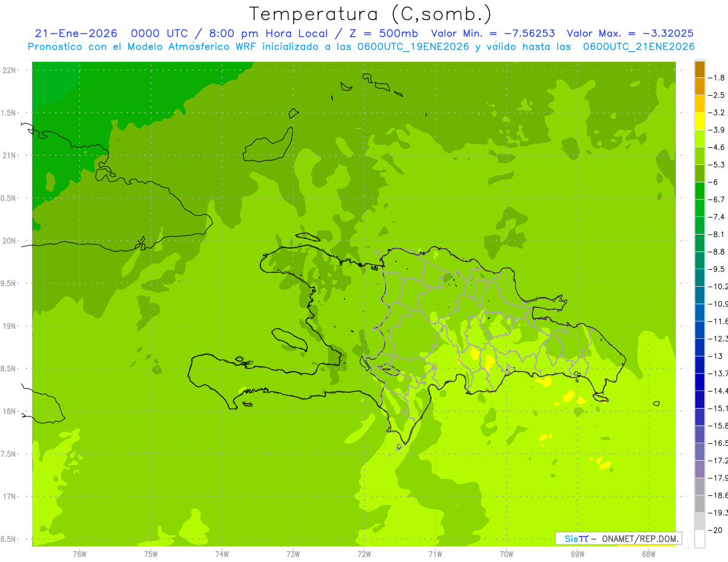Image resolution: width=728 pixels, height=562 pixels.
Task: Click the 22N latitude axis label
Action: pyautogui.click(x=10, y=70)
